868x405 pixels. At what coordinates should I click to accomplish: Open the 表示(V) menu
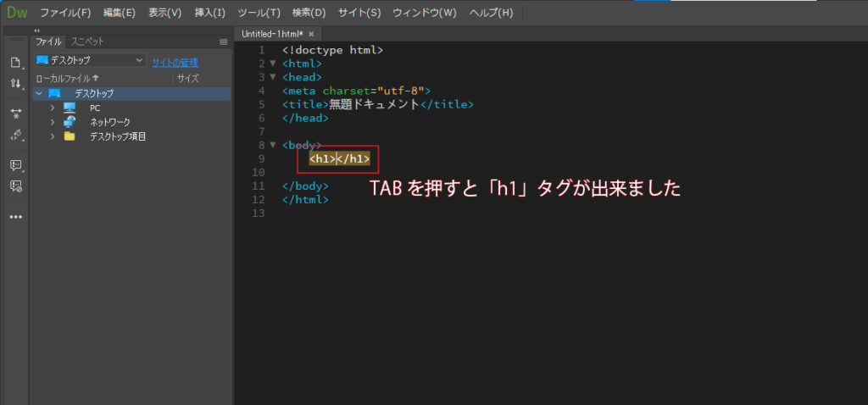[165, 13]
